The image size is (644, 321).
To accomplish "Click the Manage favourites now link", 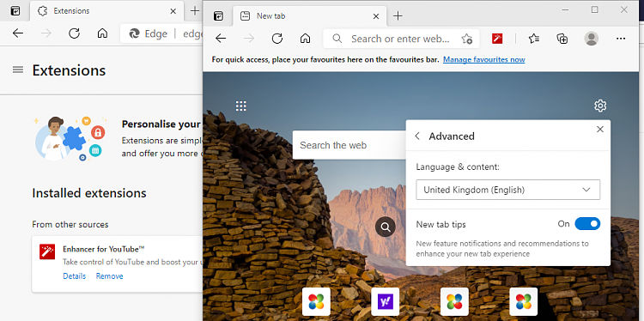I will tap(483, 59).
